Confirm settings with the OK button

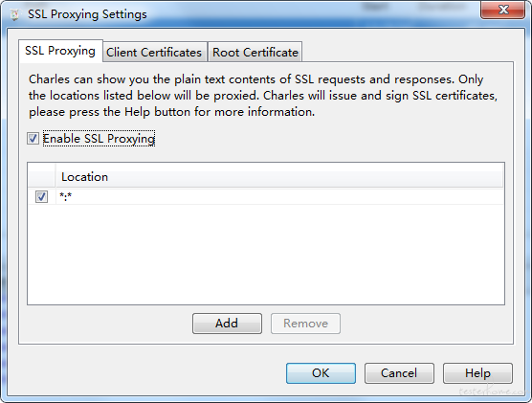coord(321,373)
